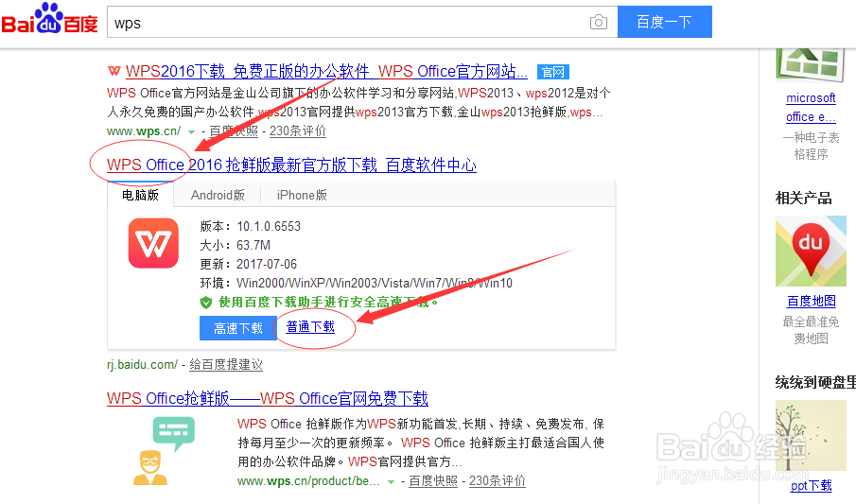Switch to the Android版 tab
The height and width of the screenshot is (504, 856).
(218, 195)
